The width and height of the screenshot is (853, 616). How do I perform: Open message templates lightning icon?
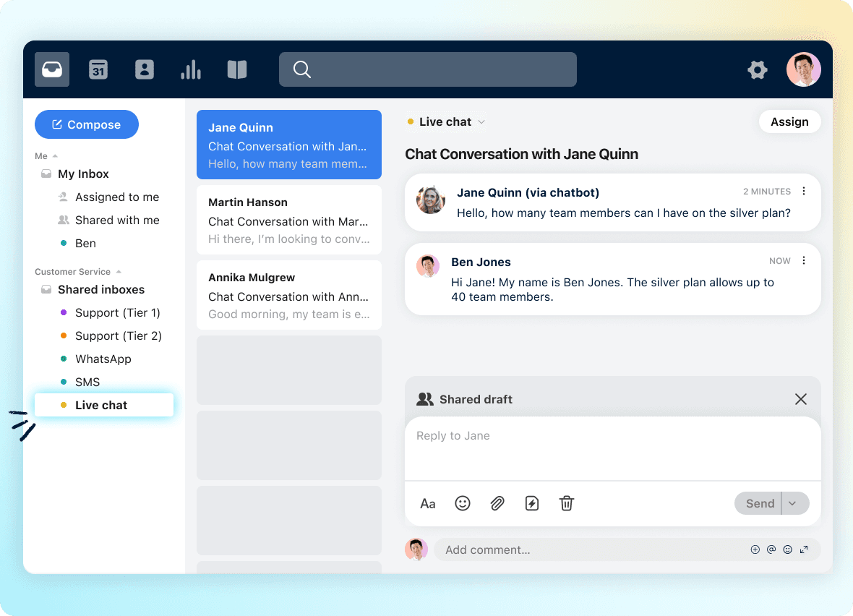532,503
